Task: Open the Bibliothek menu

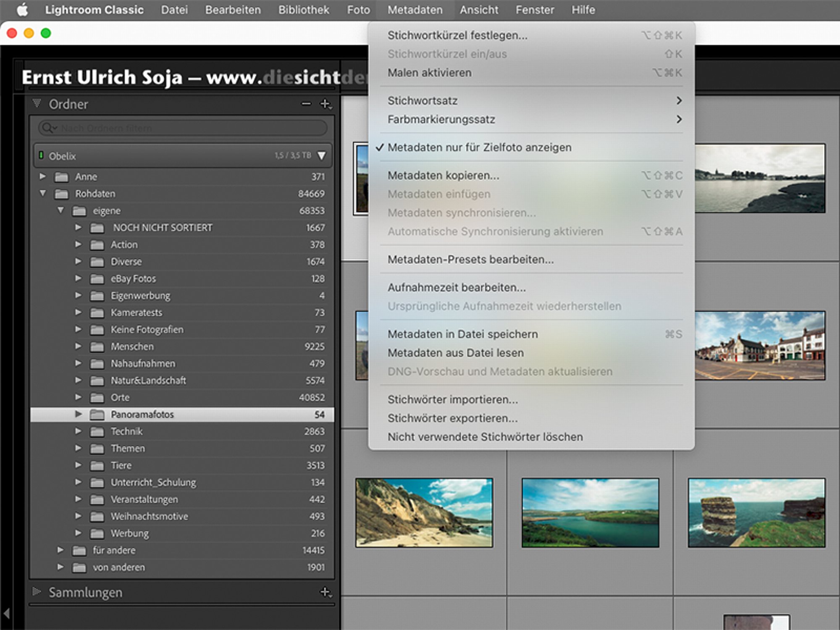Action: tap(304, 10)
